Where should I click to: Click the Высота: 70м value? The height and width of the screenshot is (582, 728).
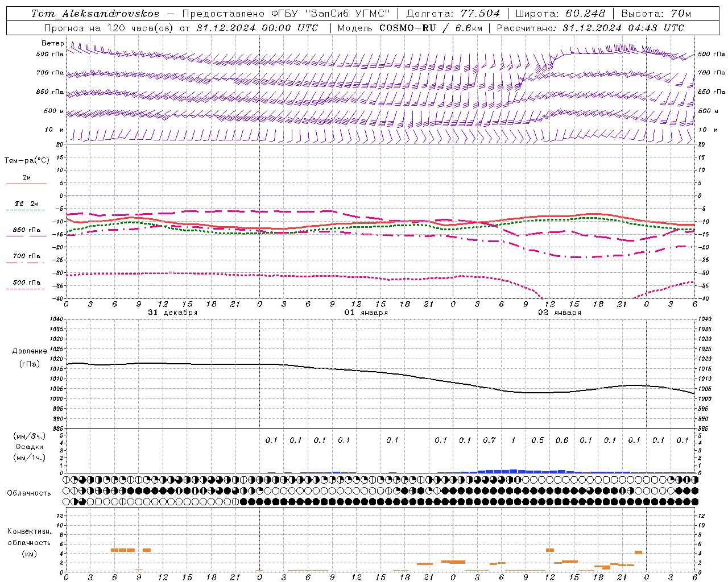click(656, 14)
